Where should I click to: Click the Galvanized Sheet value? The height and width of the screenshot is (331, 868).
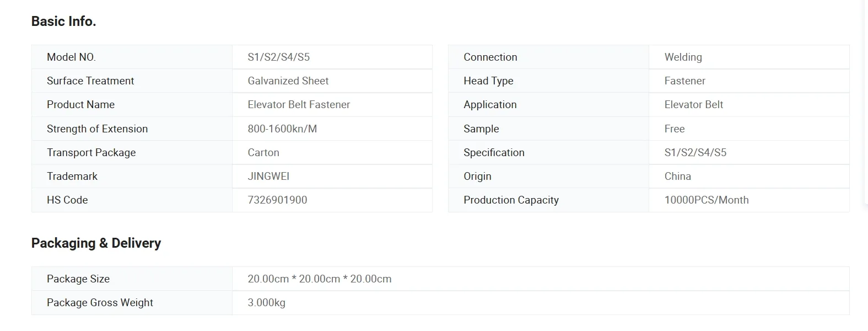coord(288,81)
